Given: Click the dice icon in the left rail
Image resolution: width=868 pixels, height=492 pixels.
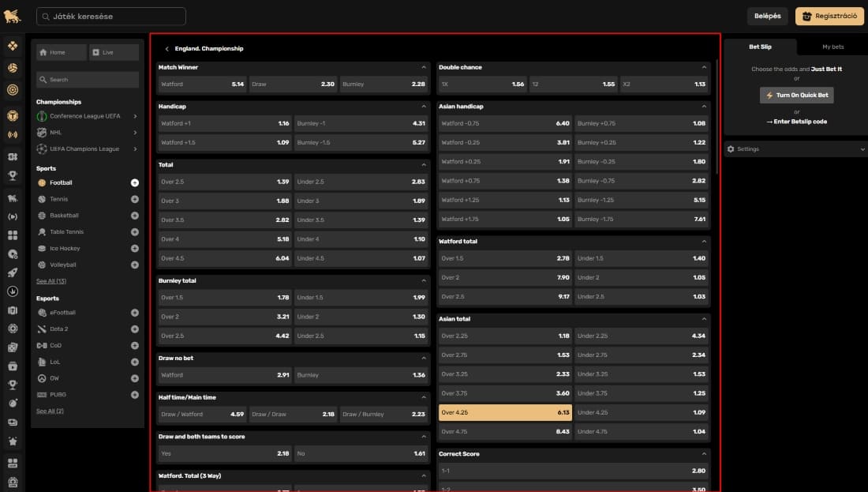Looking at the screenshot, I should pos(12,347).
